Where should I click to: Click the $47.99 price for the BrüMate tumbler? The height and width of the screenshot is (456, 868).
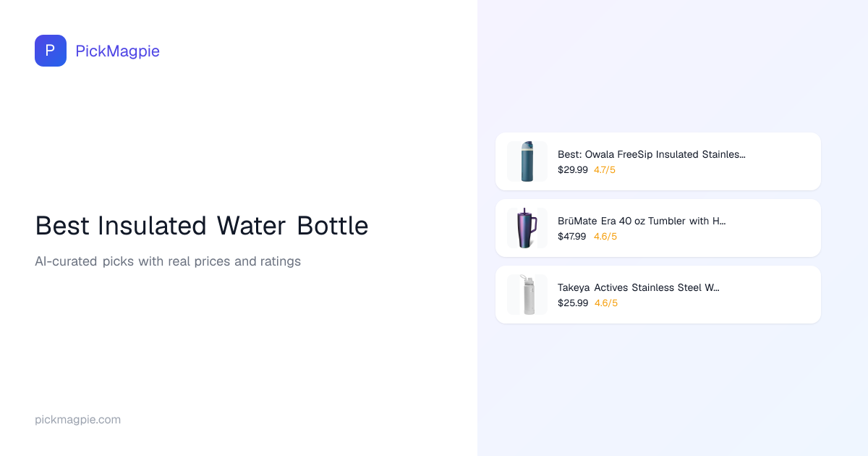[x=572, y=237]
